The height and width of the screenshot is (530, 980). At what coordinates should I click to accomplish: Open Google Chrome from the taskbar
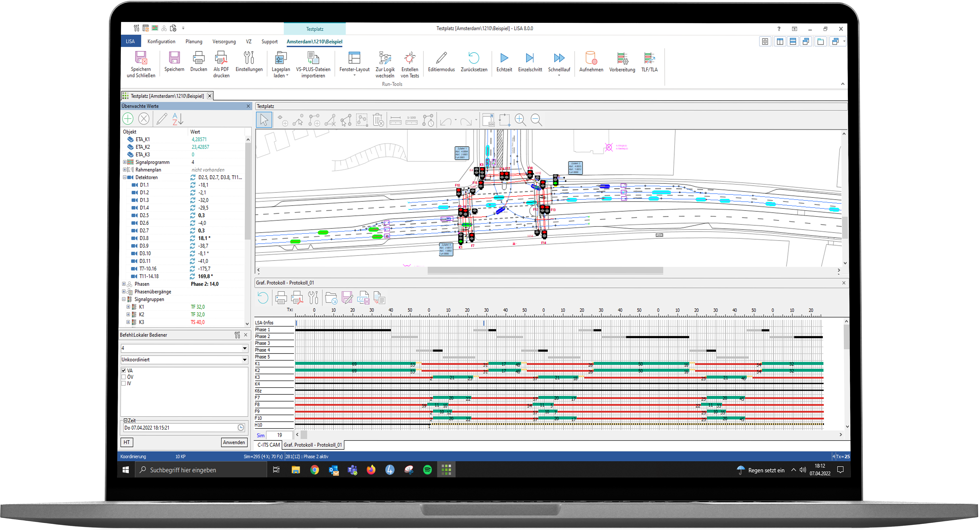point(315,470)
